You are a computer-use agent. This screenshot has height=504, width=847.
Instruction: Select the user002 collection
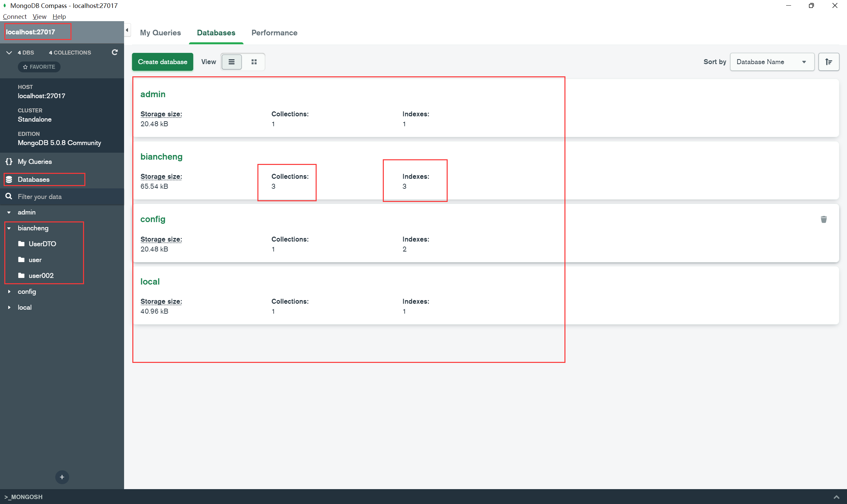(41, 275)
